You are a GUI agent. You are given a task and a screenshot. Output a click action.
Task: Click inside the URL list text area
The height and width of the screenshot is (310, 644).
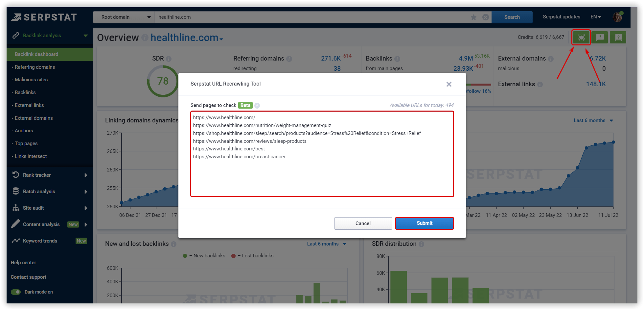click(322, 154)
